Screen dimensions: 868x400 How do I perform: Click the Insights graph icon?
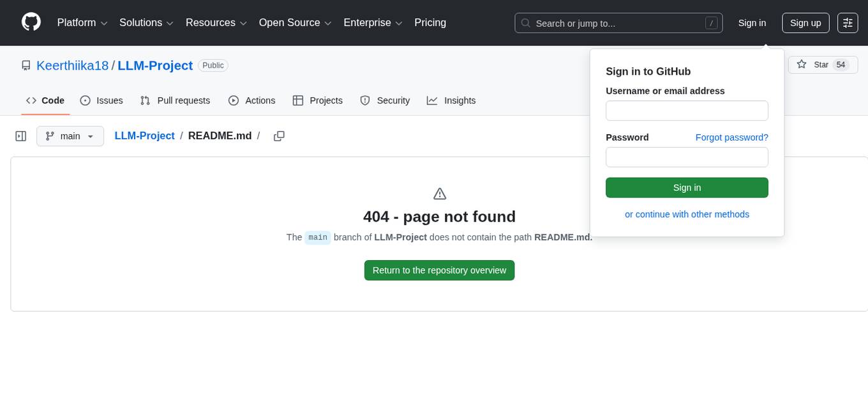pos(433,100)
